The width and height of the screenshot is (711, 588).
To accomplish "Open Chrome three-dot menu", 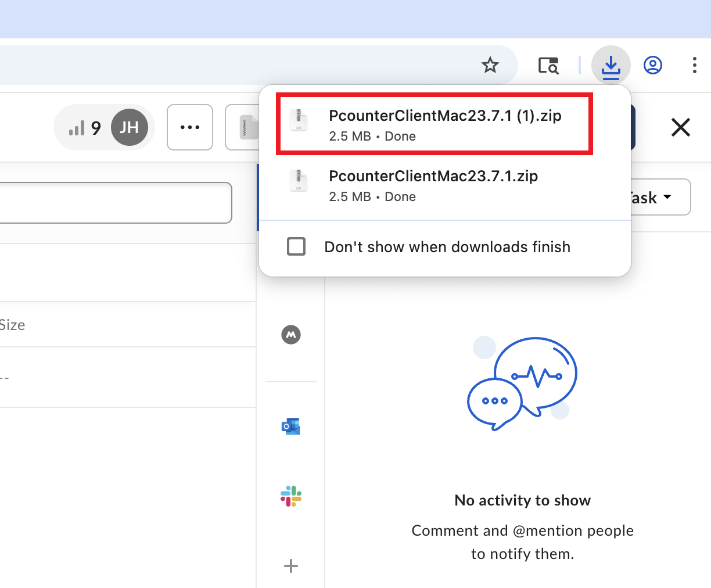I will [694, 65].
